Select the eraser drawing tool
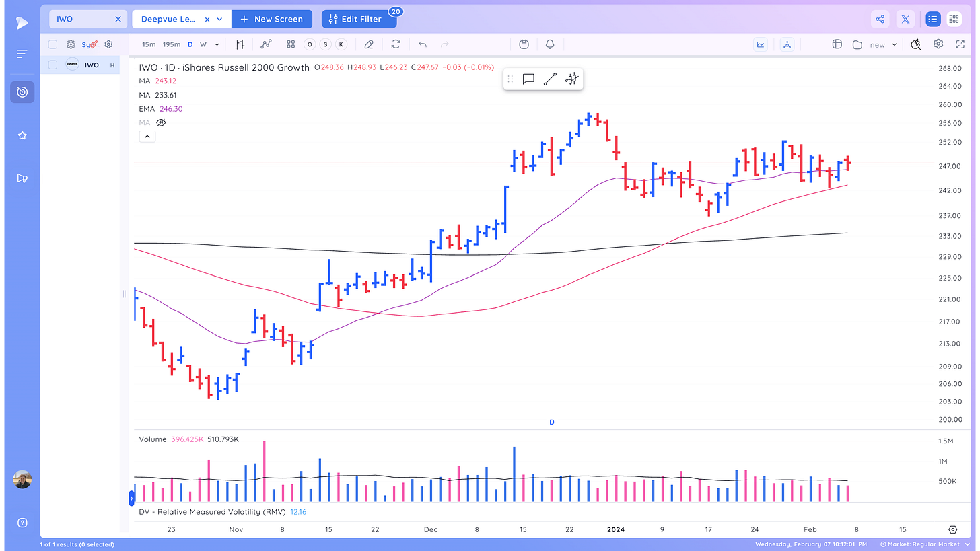 368,44
